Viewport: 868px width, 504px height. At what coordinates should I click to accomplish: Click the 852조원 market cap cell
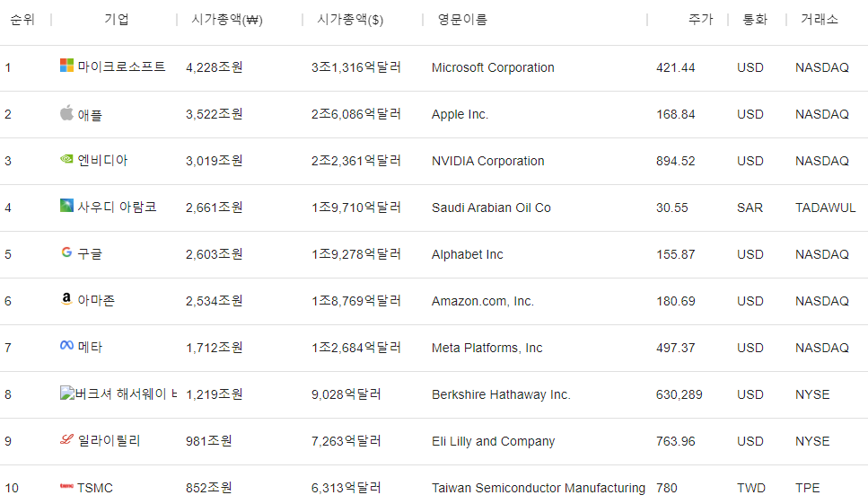[208, 488]
